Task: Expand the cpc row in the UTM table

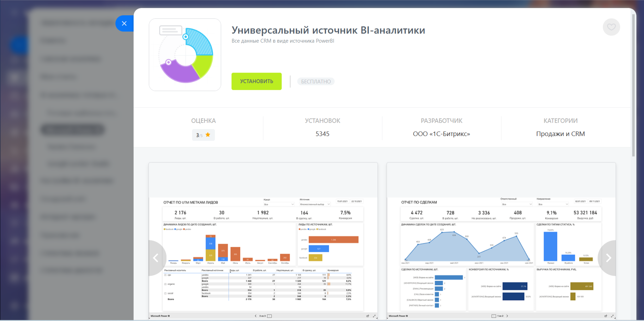Action: pyautogui.click(x=165, y=275)
